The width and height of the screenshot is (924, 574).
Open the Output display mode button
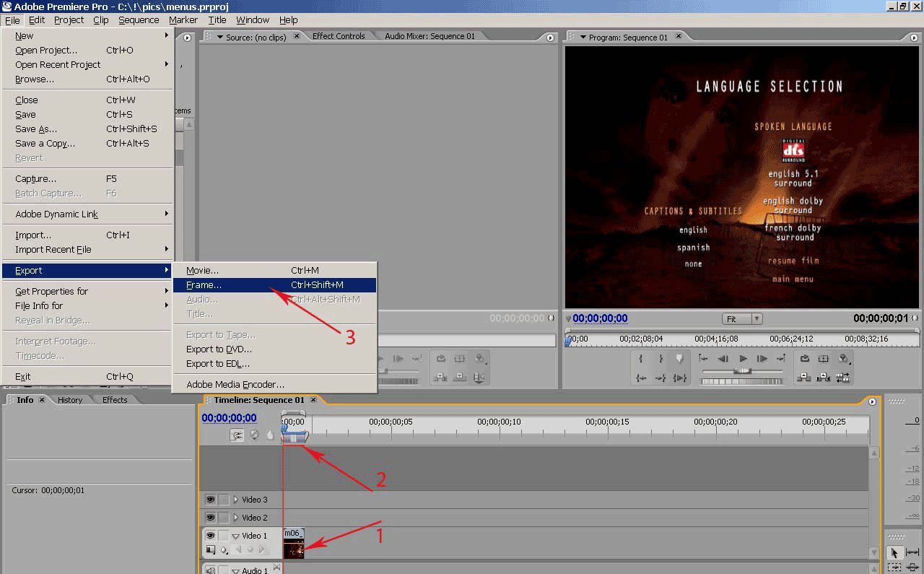coord(842,359)
